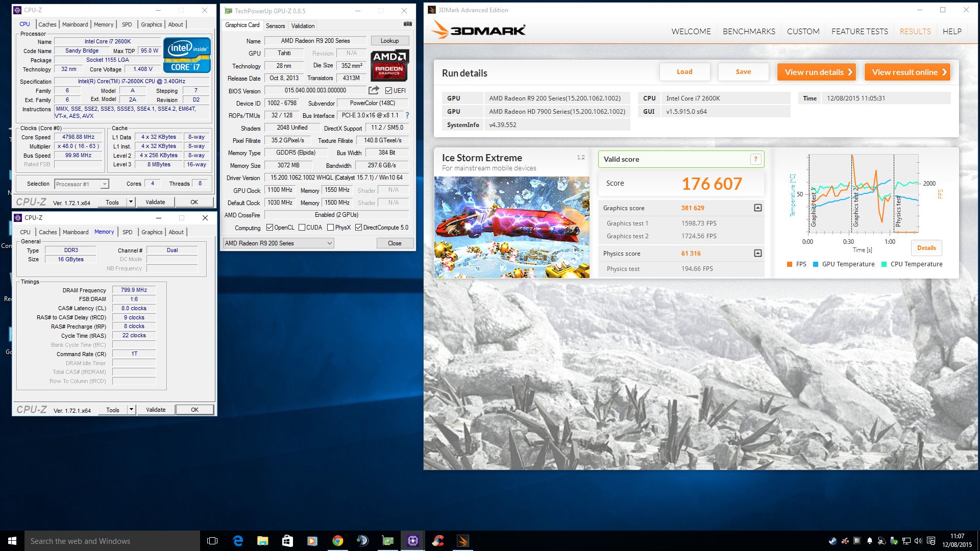Click the Lookup button in GPU-Z
Screen dimensions: 980x551
389,41
